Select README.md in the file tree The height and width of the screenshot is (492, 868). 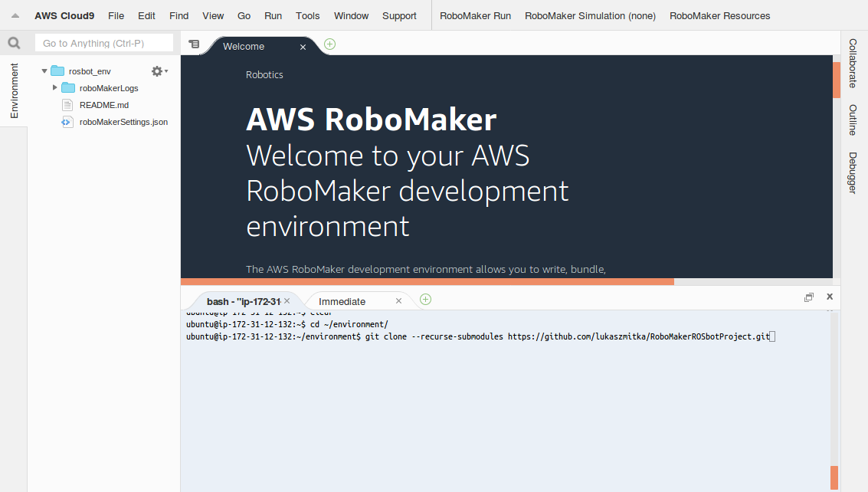[x=104, y=105]
